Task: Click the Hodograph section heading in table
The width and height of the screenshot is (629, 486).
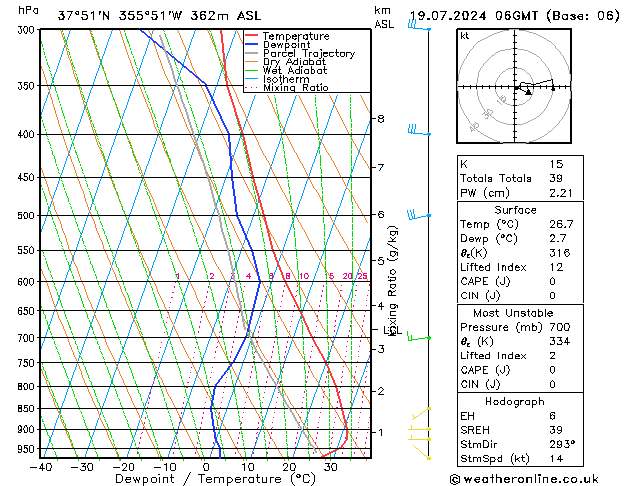Action: pos(515,401)
